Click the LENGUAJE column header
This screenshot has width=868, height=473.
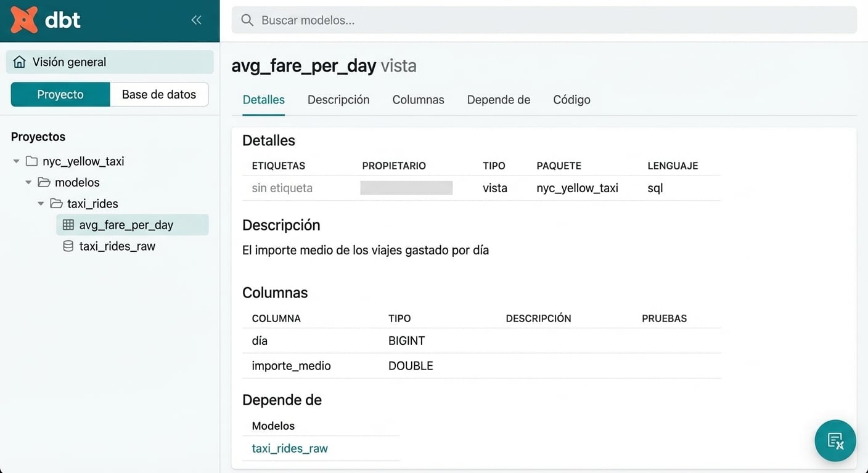pos(673,166)
